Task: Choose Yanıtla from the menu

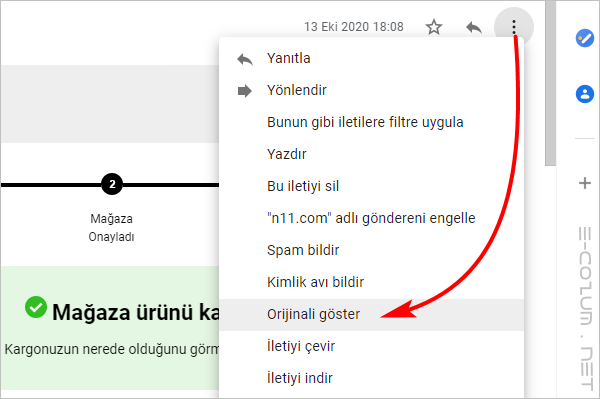Action: (x=371, y=59)
